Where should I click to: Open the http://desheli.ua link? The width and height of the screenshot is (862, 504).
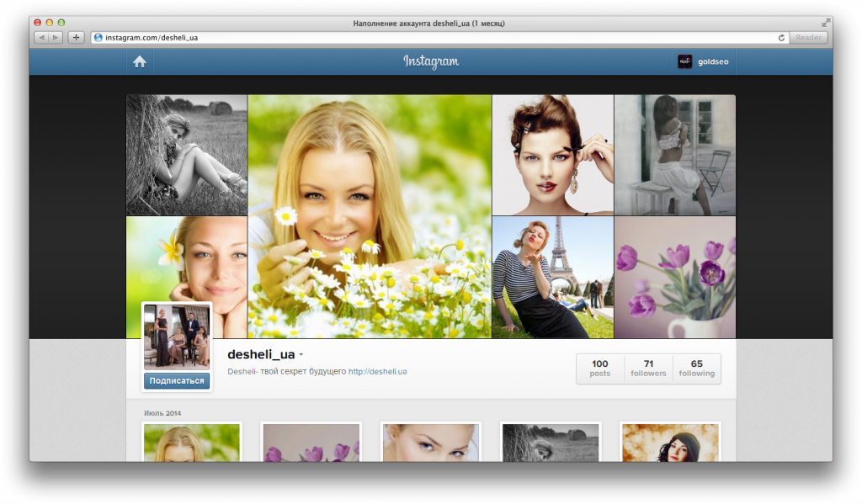pos(378,372)
